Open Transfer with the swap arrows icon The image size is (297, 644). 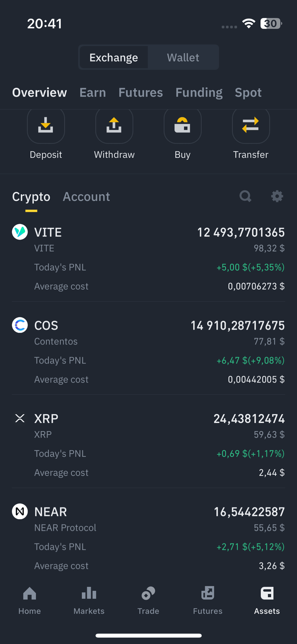[251, 125]
